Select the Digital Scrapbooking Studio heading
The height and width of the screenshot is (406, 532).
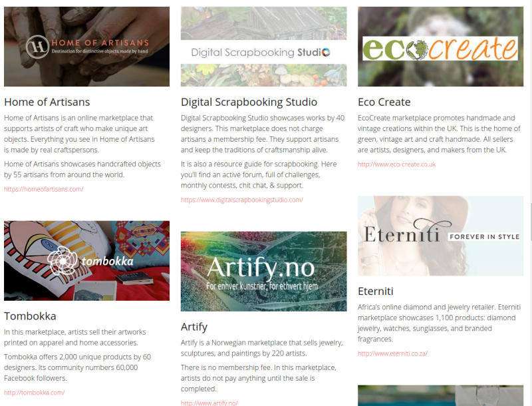(x=249, y=102)
